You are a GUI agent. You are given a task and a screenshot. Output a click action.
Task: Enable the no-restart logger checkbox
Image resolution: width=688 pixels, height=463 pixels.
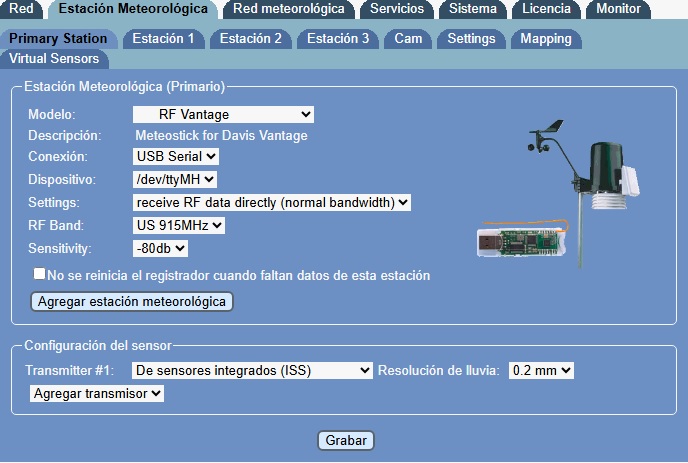pyautogui.click(x=39, y=274)
